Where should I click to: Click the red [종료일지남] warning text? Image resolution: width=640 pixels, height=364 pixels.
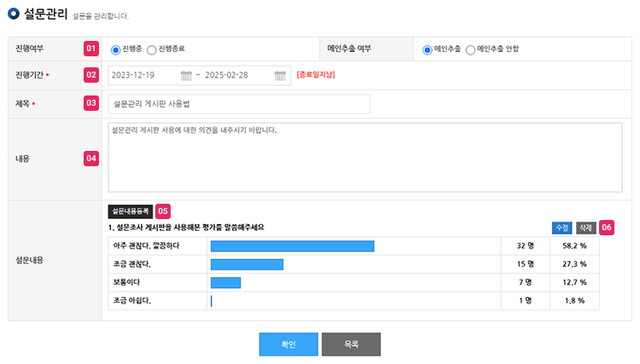pos(316,75)
